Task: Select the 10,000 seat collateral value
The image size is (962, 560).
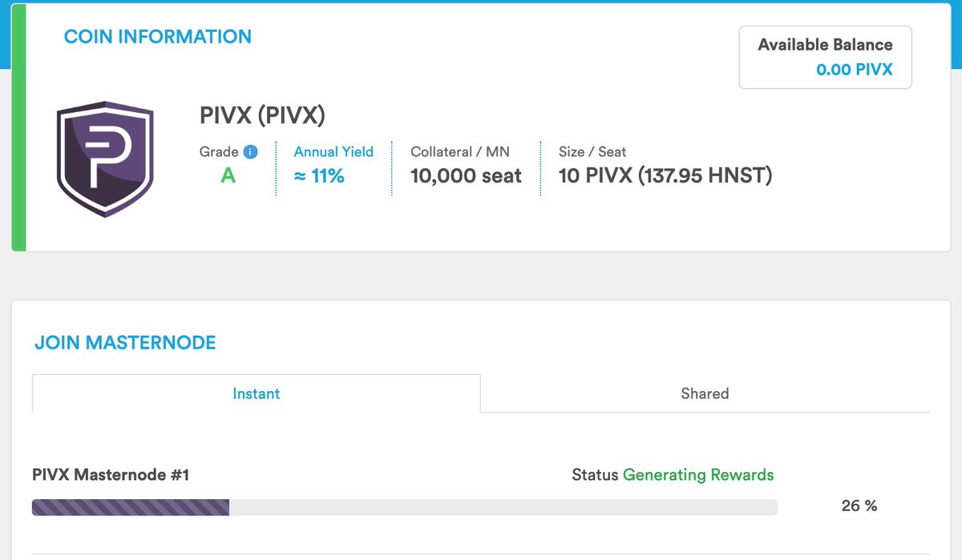Action: point(466,175)
